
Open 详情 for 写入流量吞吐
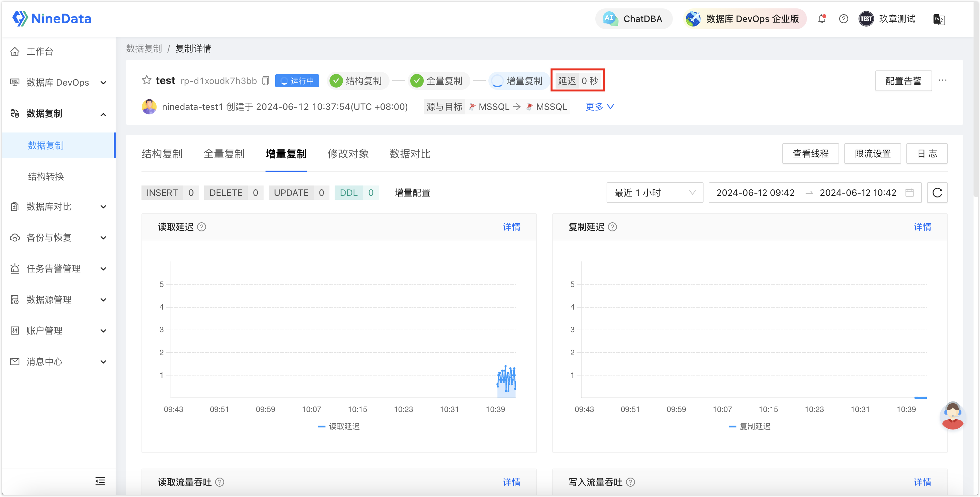pos(922,482)
